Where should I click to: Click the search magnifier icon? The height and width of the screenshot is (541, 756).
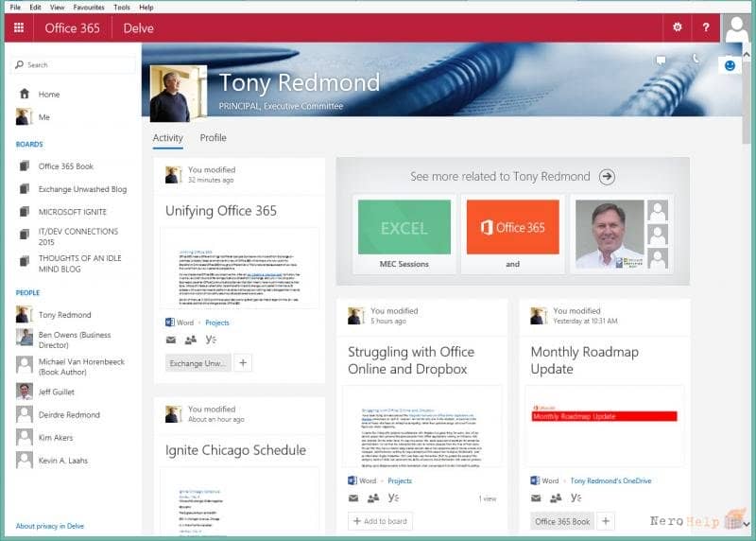(19, 64)
